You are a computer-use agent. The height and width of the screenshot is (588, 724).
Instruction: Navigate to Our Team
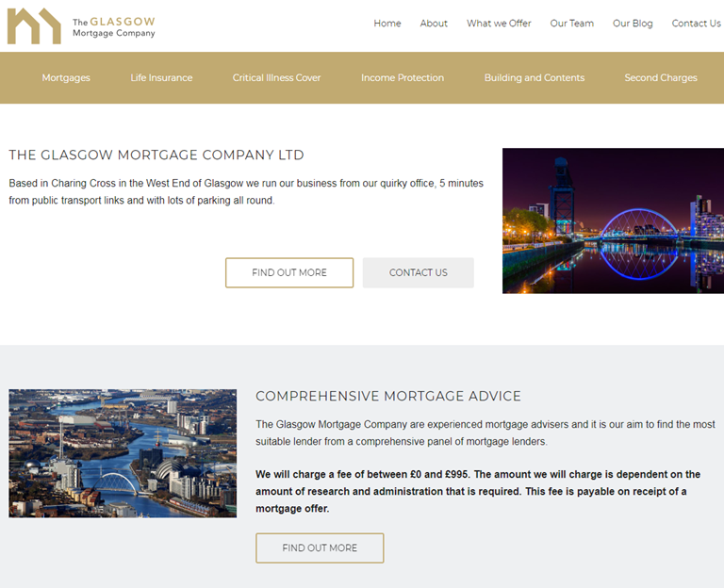click(571, 23)
